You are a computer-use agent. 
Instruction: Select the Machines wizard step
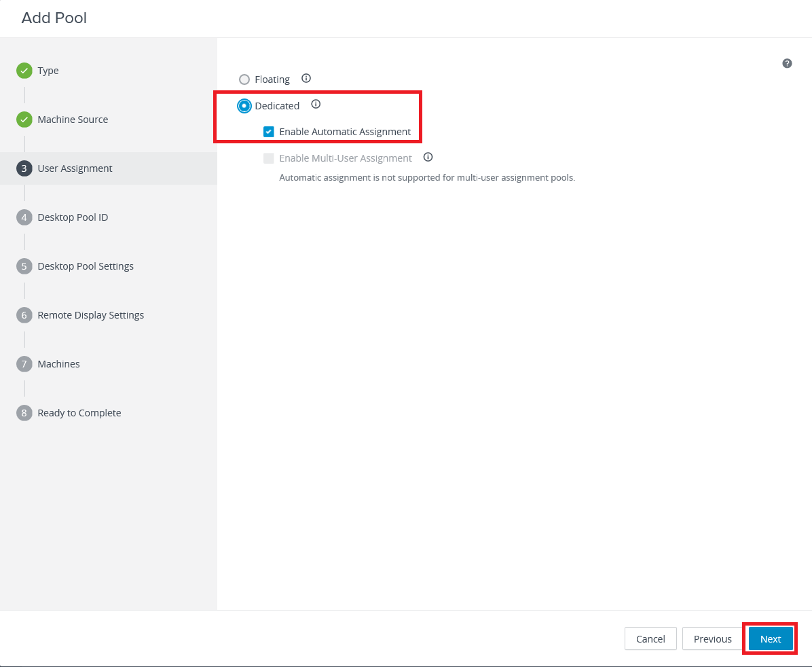click(58, 364)
